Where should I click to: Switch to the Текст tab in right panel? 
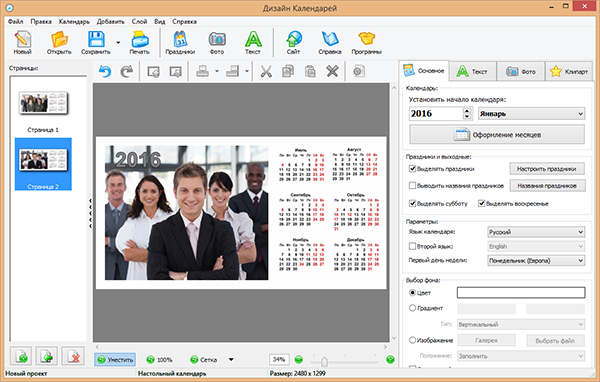[473, 71]
